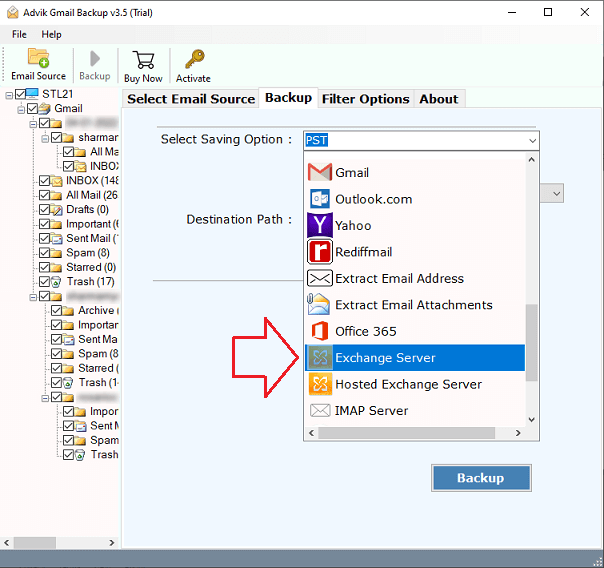The width and height of the screenshot is (604, 568).
Task: Open the Buy Now cart icon
Action: click(x=143, y=60)
